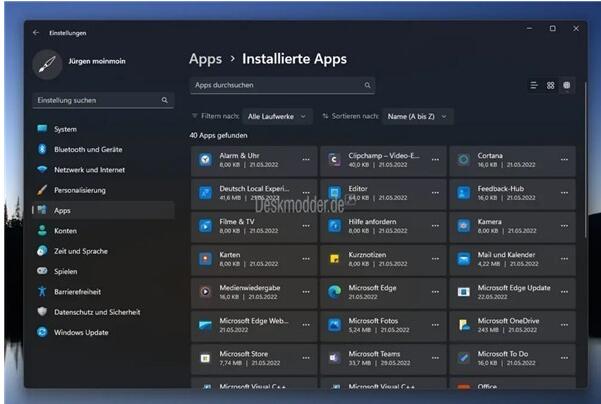601x404 pixels.
Task: Open the Jürgen moinmoin profile picture
Action: (x=48, y=64)
